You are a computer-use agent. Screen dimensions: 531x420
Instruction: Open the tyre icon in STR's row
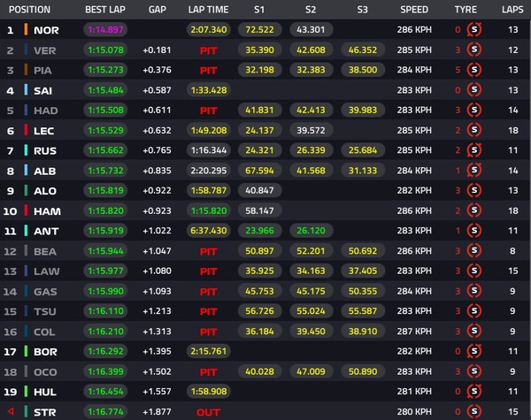click(473, 411)
